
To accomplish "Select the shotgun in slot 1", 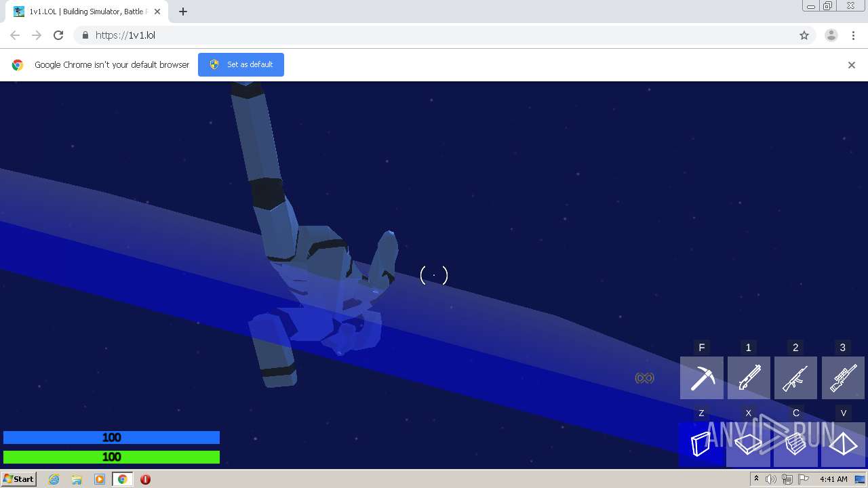I will point(749,378).
